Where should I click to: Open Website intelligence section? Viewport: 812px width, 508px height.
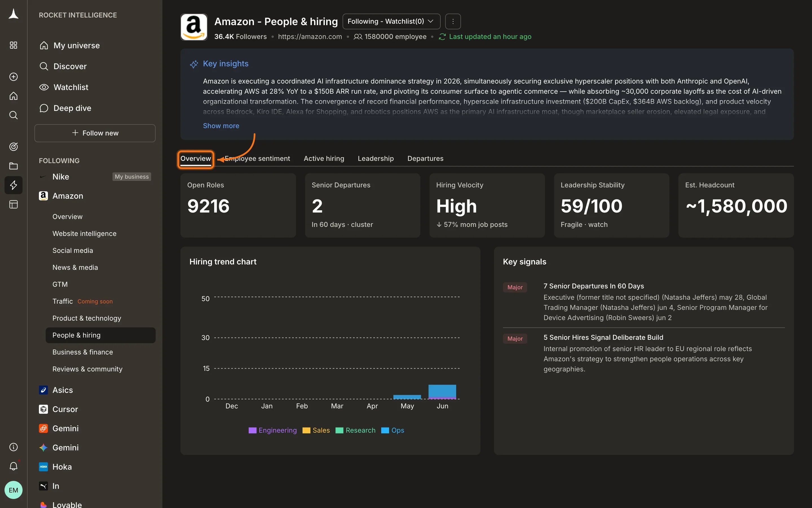pos(84,233)
